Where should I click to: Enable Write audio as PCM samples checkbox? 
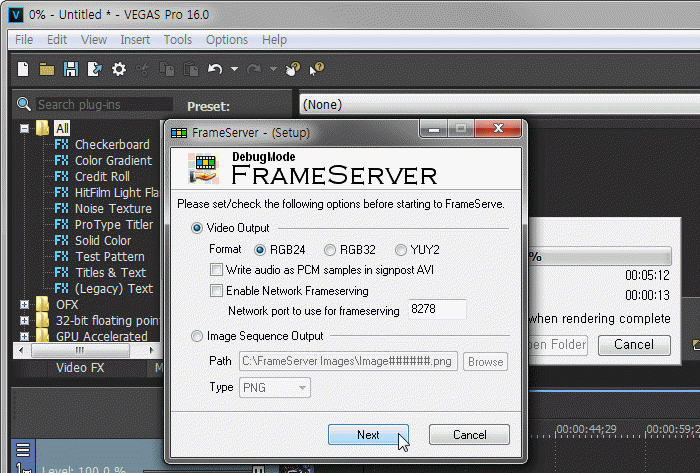point(216,270)
